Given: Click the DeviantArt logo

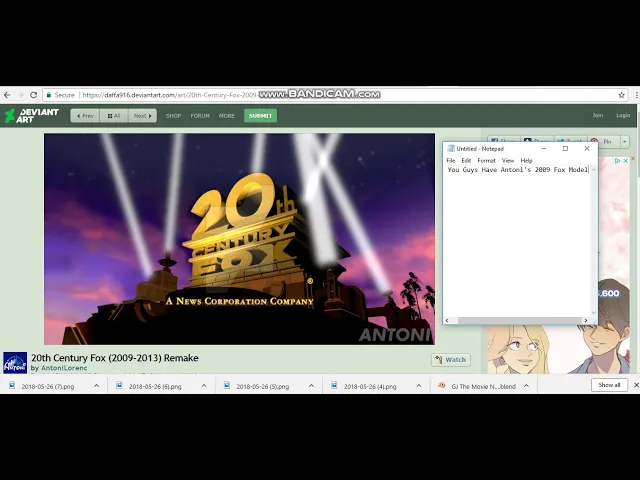Looking at the screenshot, I should click(x=32, y=116).
